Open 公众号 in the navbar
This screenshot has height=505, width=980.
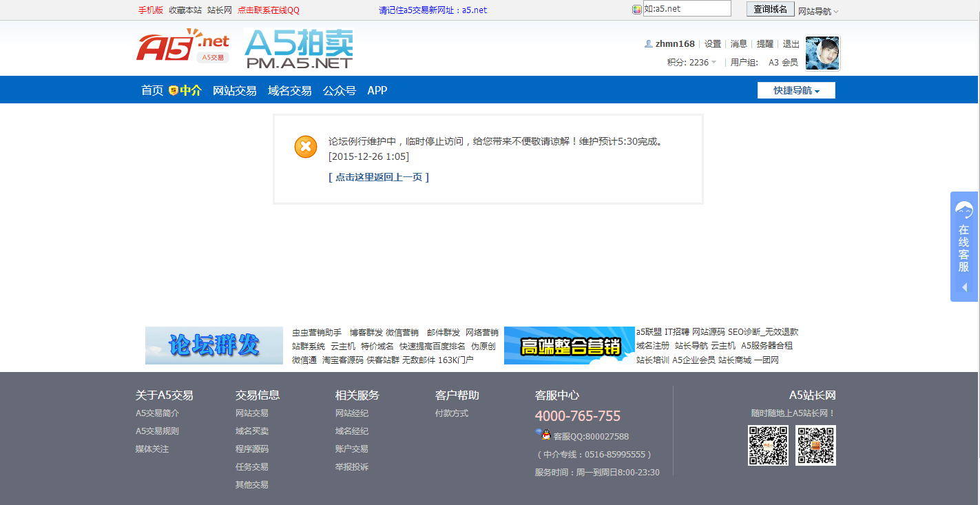340,90
